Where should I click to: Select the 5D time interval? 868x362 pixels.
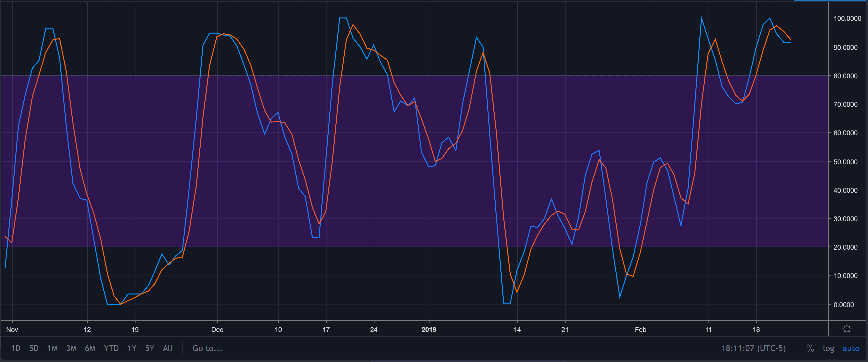click(34, 348)
